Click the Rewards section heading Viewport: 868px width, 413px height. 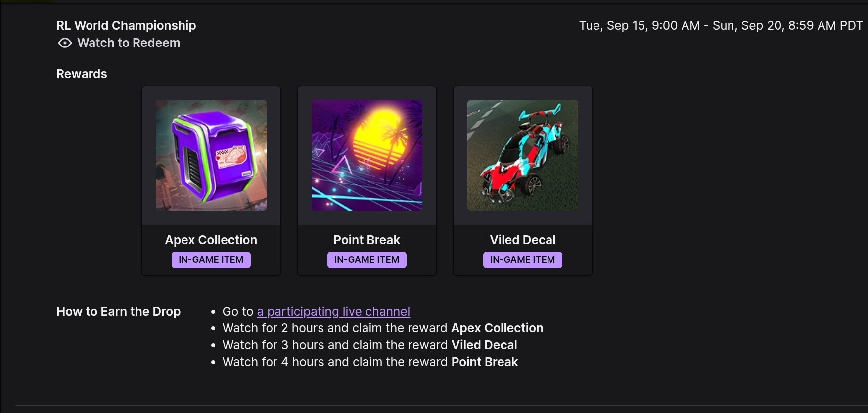tap(82, 74)
